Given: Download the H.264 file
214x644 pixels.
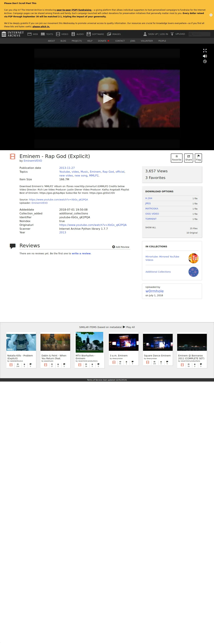Looking at the screenshot, I should pyautogui.click(x=149, y=198).
